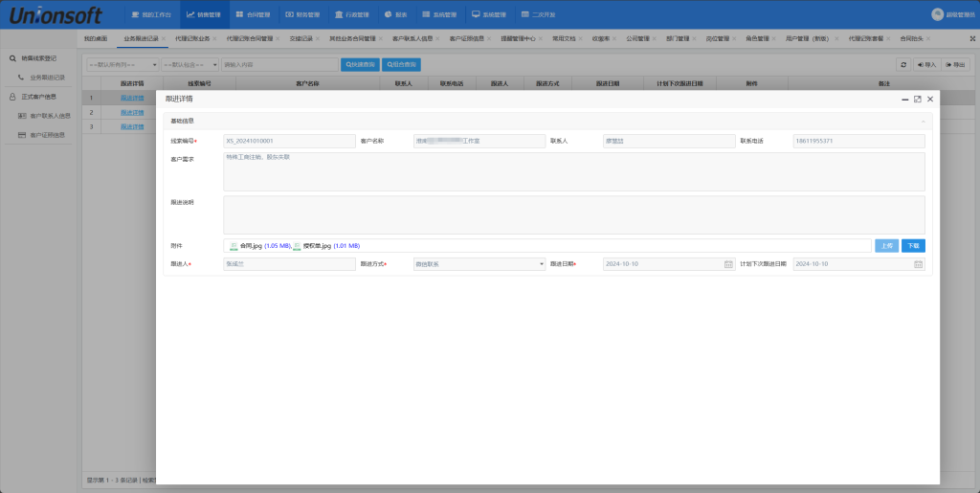Screen dimensions: 980x493
Task: Click the tab bar expand icon at far right
Action: point(972,38)
